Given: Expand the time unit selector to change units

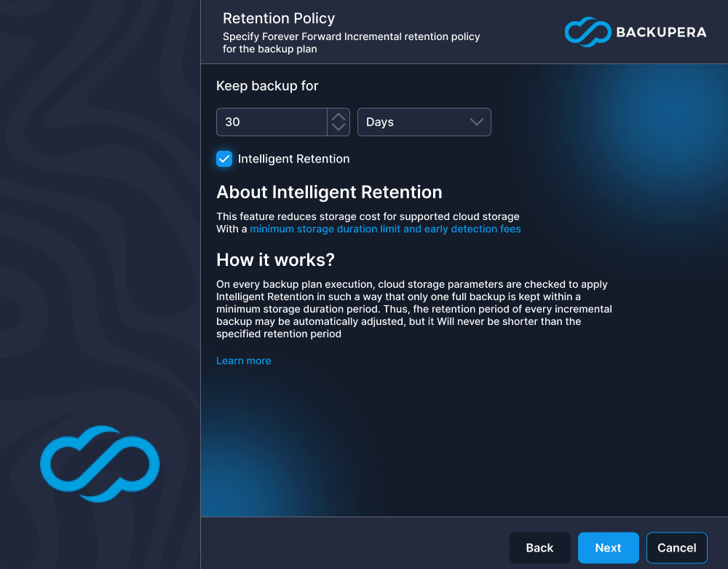Looking at the screenshot, I should pyautogui.click(x=424, y=122).
